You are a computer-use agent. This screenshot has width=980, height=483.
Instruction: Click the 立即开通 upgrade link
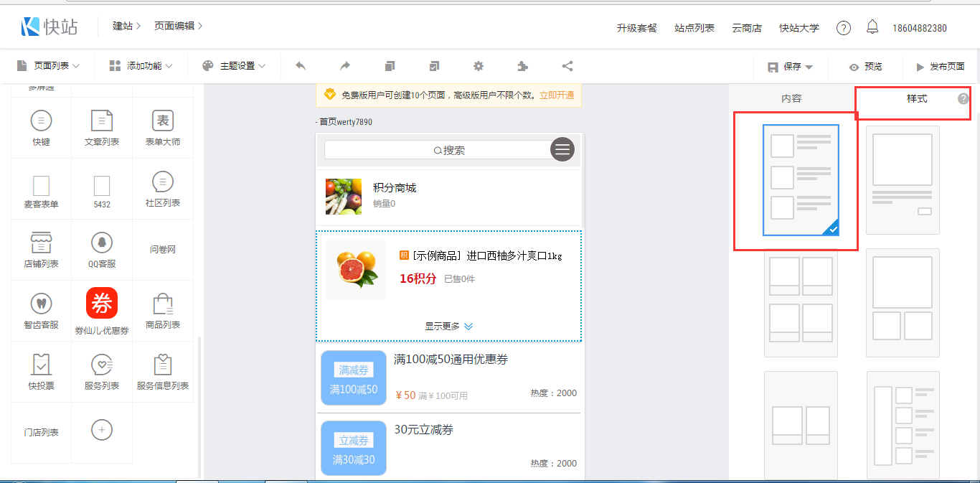(x=557, y=95)
